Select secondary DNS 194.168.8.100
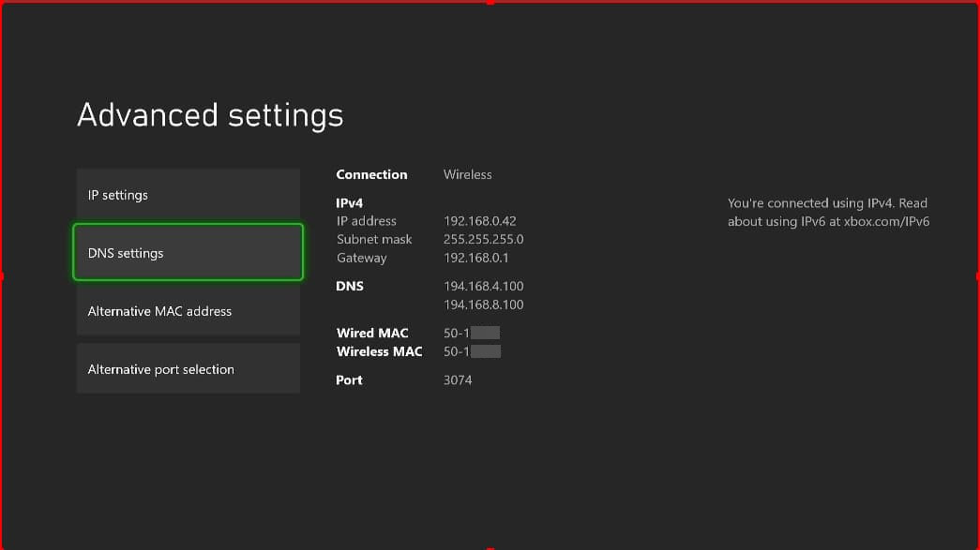The width and height of the screenshot is (980, 550). pos(483,305)
